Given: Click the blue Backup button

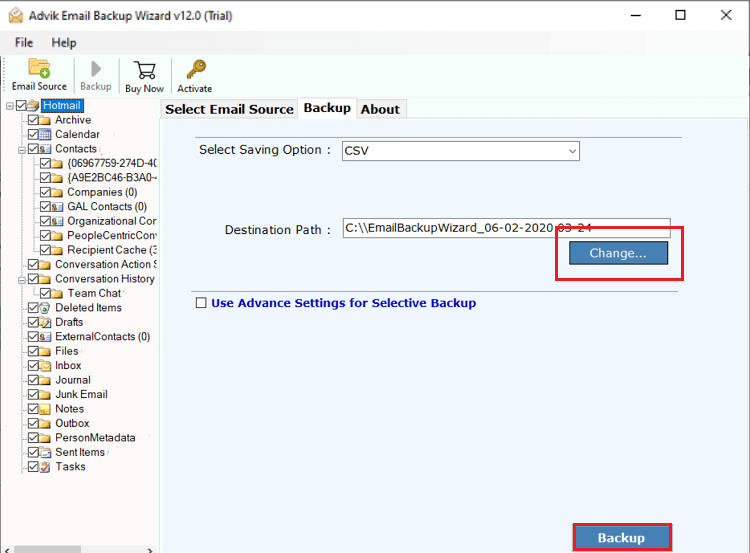Looking at the screenshot, I should pyautogui.click(x=622, y=538).
